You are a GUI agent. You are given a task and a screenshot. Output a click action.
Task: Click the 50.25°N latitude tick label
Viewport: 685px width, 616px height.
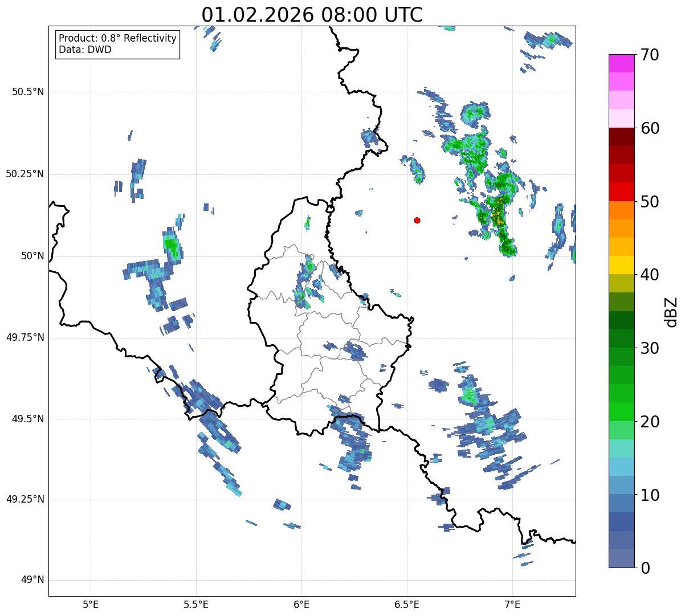click(25, 174)
